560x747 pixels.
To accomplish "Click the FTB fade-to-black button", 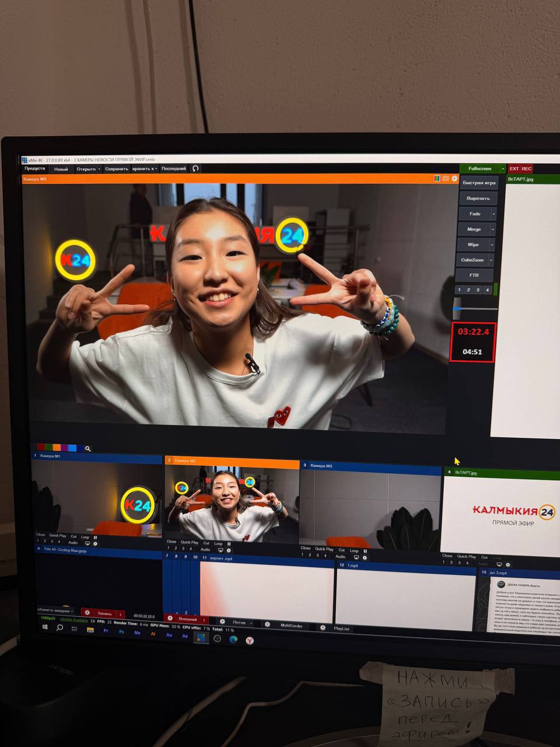I will (474, 275).
